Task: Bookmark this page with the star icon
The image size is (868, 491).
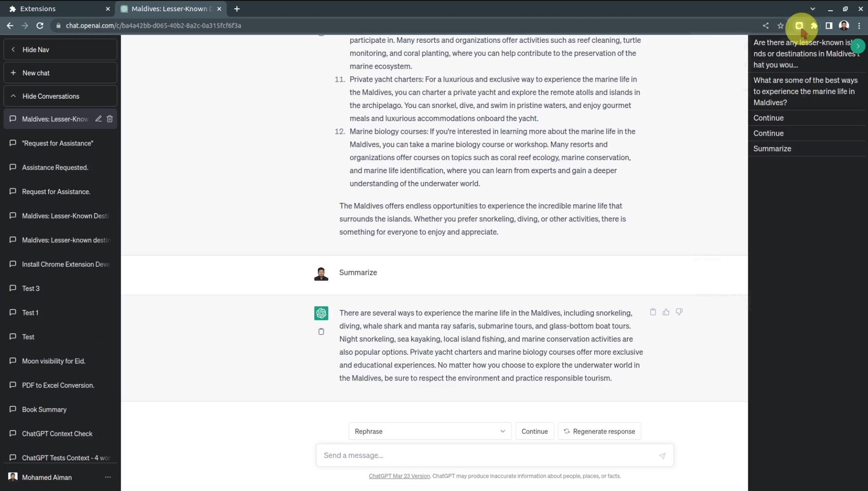Action: click(x=781, y=25)
